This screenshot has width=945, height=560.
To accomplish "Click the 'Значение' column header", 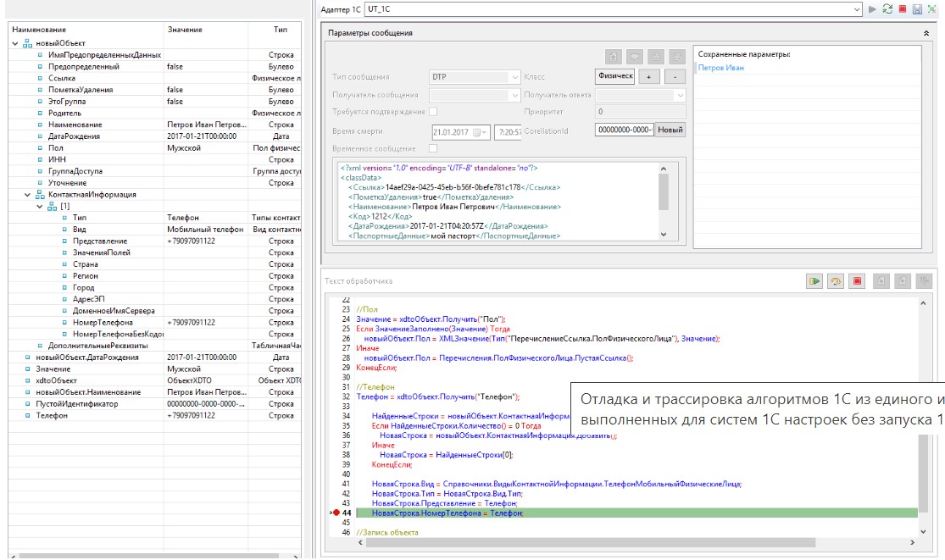I will [x=185, y=30].
